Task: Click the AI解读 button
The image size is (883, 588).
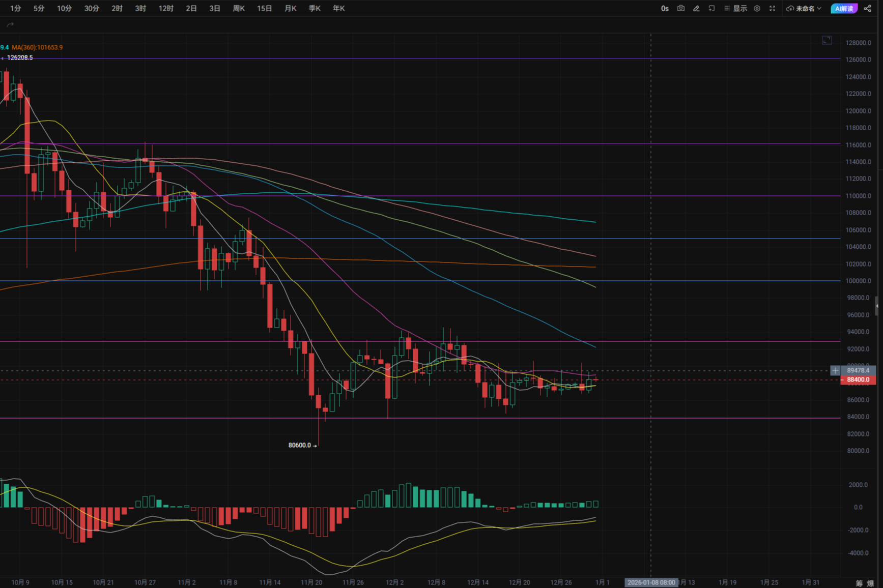Action: (x=843, y=9)
